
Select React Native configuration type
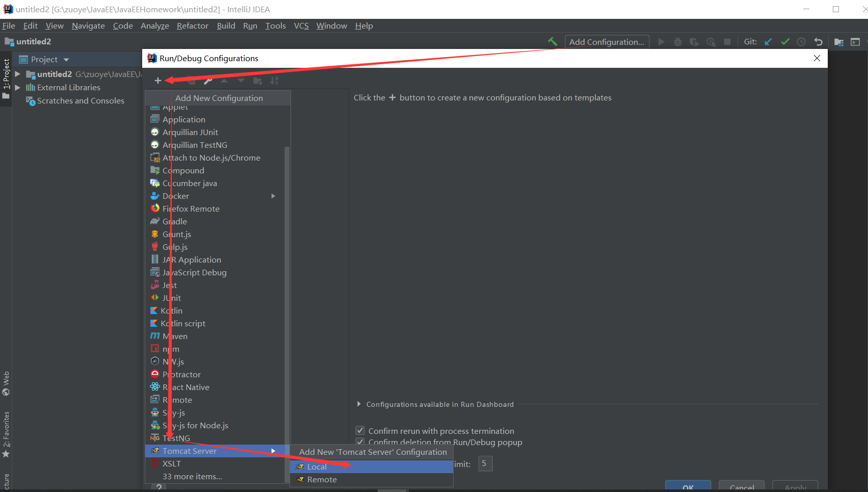(x=218, y=387)
